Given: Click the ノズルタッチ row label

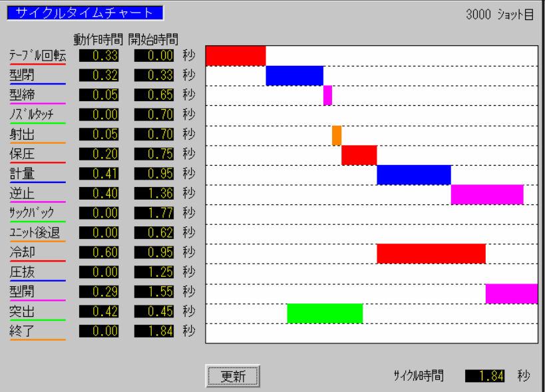Looking at the screenshot, I should pos(32,114).
